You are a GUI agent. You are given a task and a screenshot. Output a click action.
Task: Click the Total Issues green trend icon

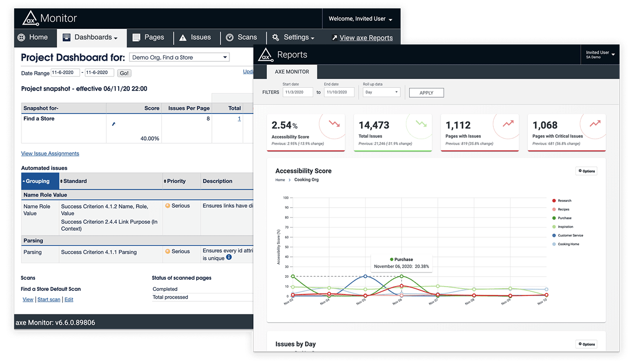point(421,124)
